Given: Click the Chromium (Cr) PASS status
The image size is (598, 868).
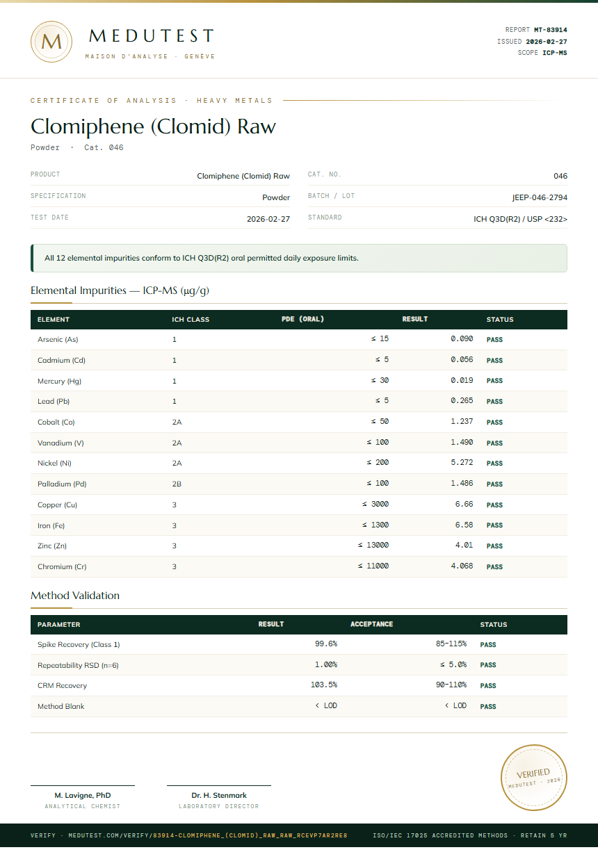Looking at the screenshot, I should click(x=494, y=567).
